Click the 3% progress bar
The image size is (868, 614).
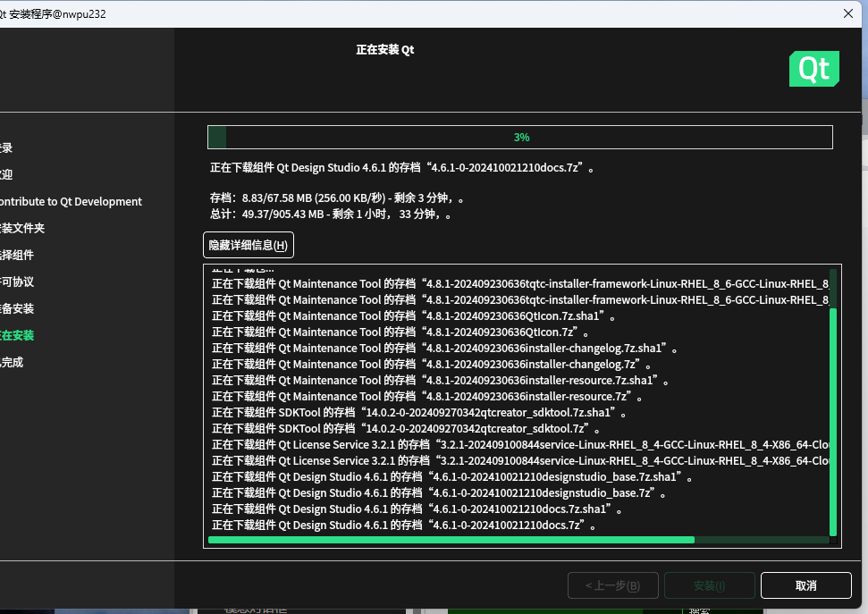click(520, 137)
